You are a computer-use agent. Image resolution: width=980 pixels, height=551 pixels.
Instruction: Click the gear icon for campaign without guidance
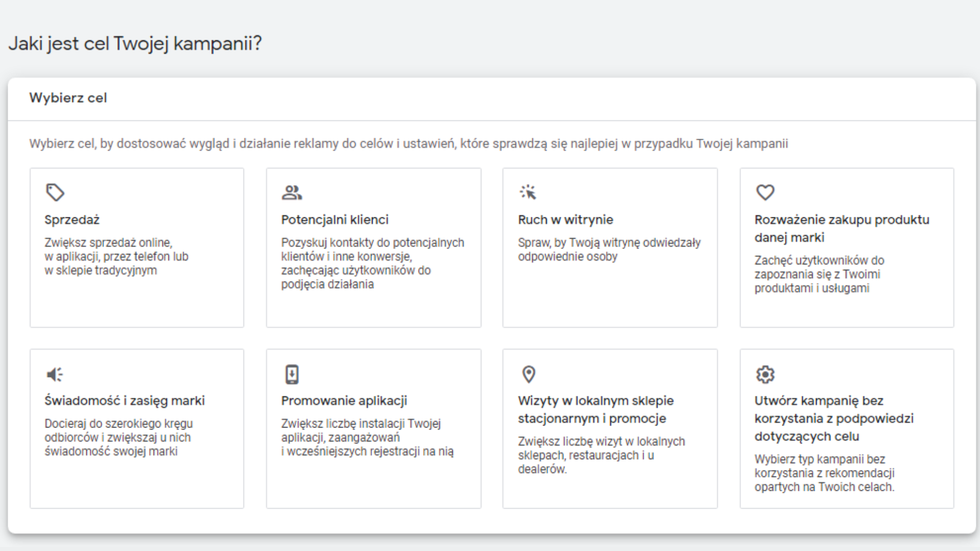pyautogui.click(x=765, y=374)
